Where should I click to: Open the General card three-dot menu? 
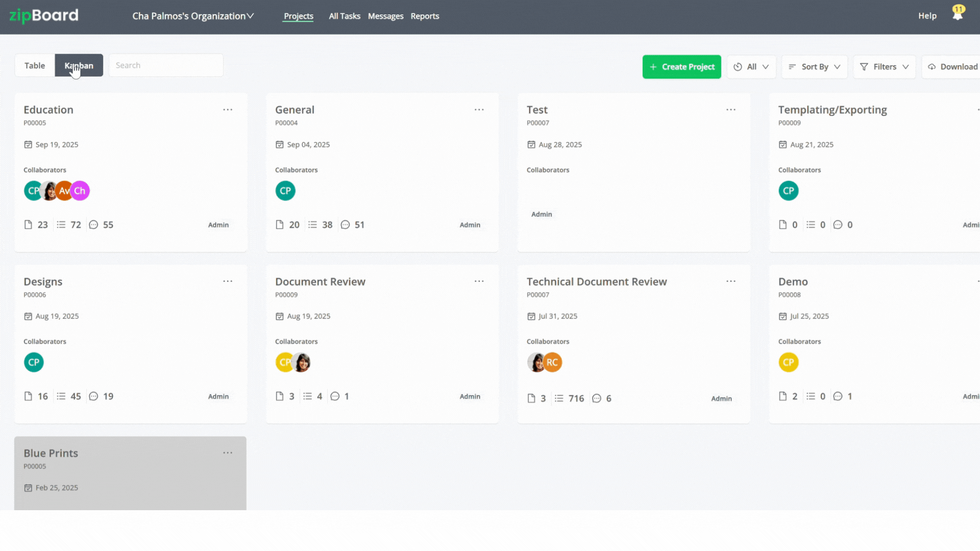479,110
